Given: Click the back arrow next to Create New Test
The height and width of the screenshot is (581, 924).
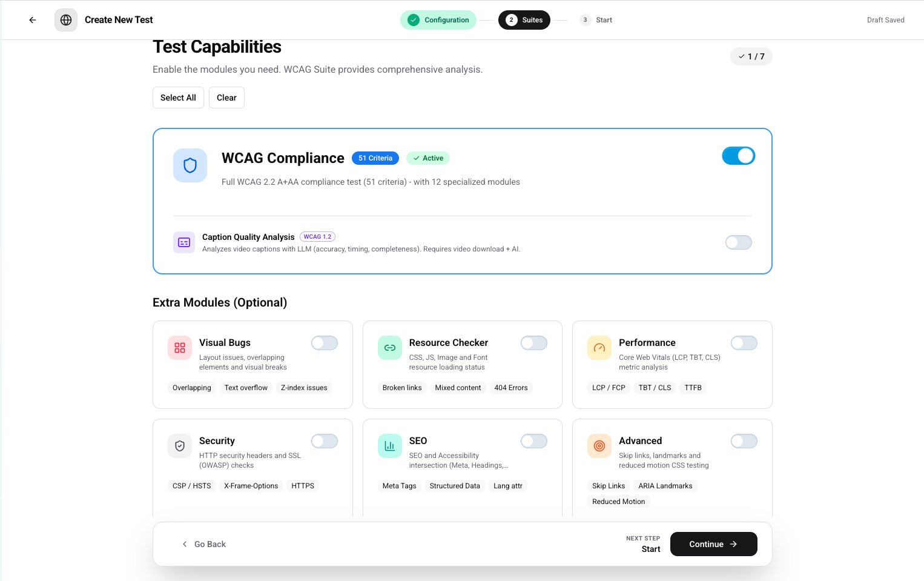Looking at the screenshot, I should (x=32, y=19).
